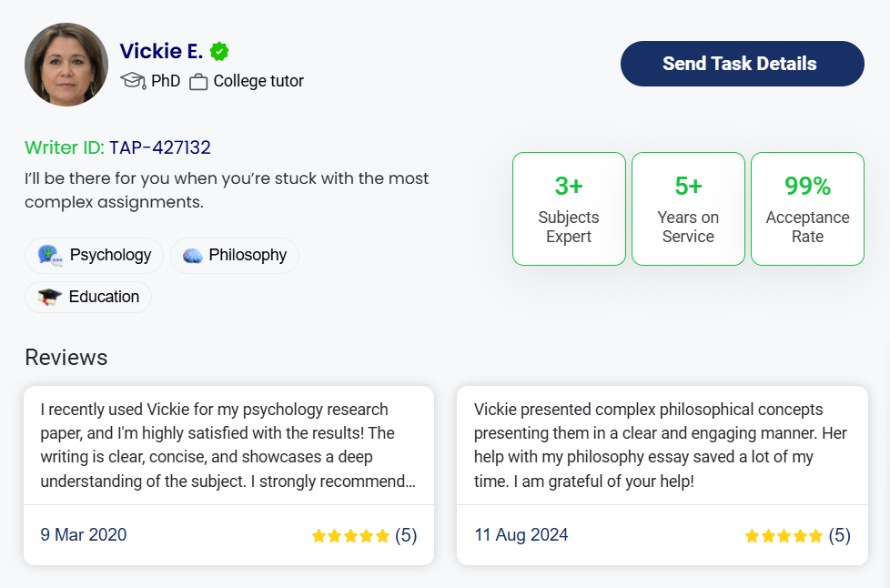890x588 pixels.
Task: Click the briefcase College tutor icon
Action: (x=198, y=82)
